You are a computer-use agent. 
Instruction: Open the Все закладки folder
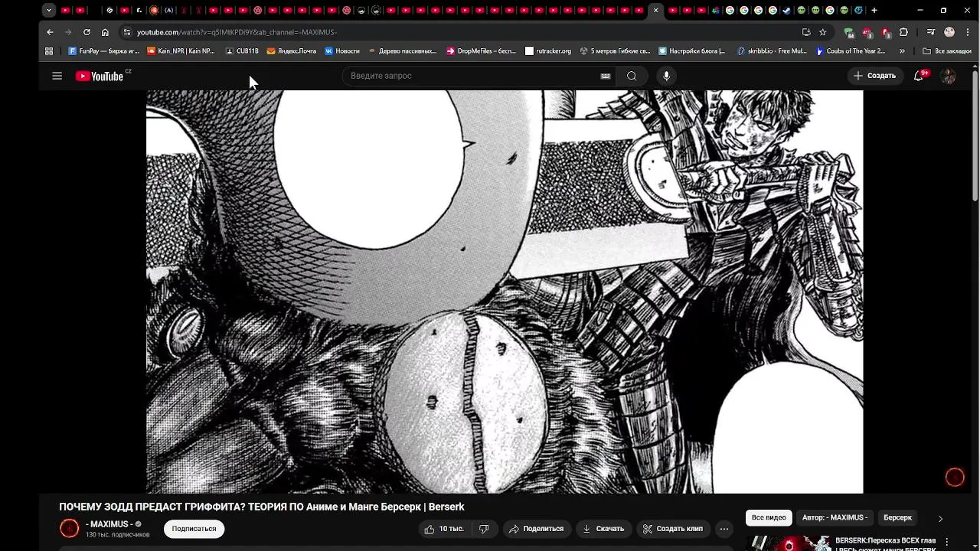947,51
